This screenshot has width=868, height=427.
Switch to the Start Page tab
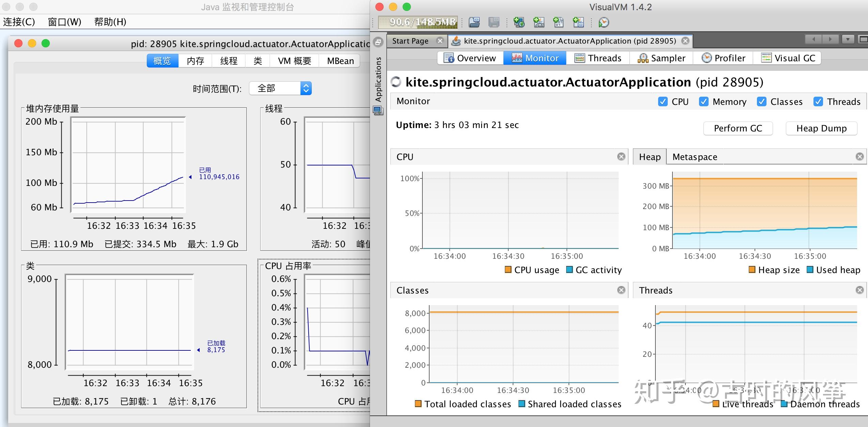(x=410, y=41)
